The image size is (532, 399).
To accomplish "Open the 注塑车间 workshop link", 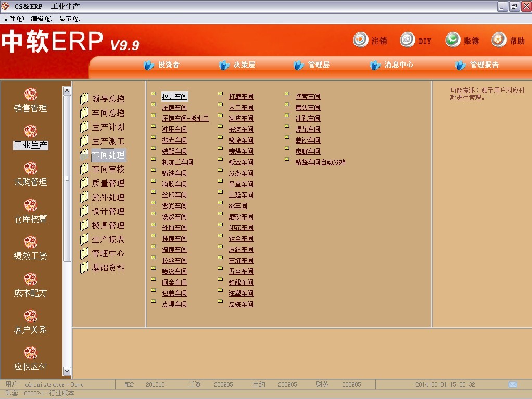I will [x=241, y=293].
